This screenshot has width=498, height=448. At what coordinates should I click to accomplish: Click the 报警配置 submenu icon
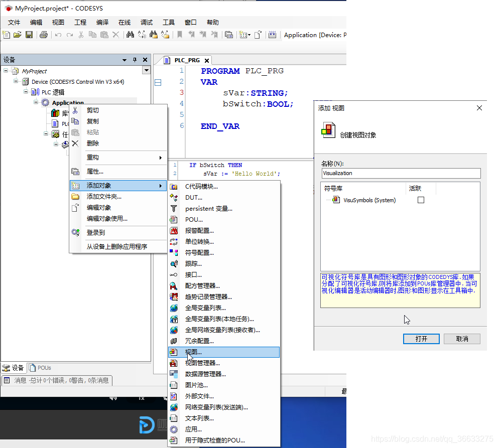click(174, 231)
